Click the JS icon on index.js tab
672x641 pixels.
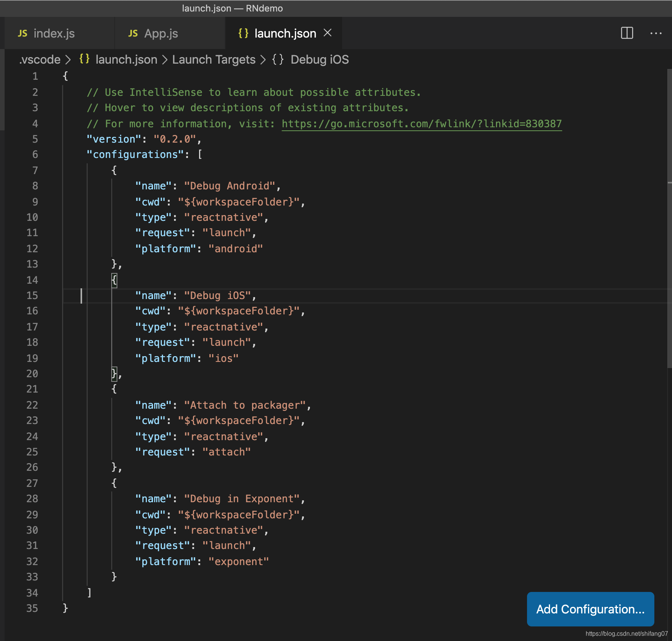[x=23, y=33]
